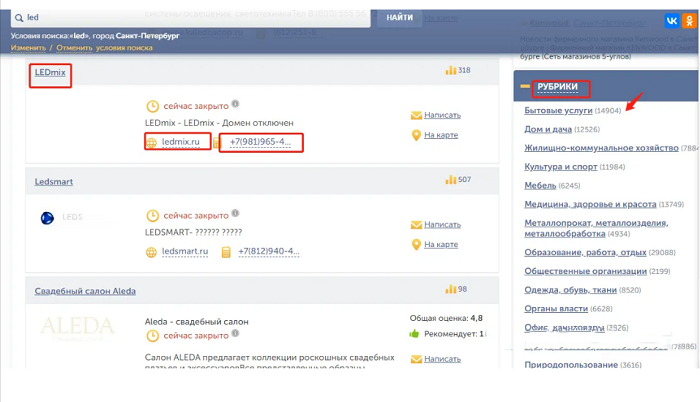
Task: Open Медицина, здоровье и красота category
Action: point(590,204)
